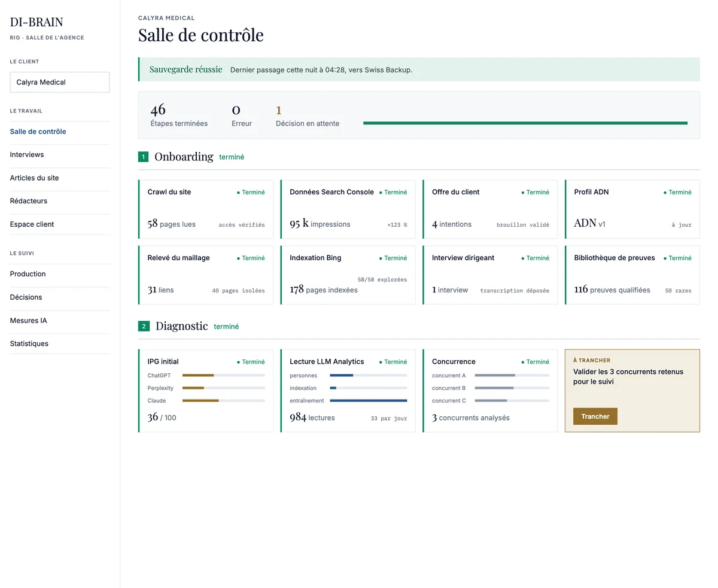Open Rédacteurs in the sidebar
Viewport: 718px width, 588px height.
(x=60, y=201)
